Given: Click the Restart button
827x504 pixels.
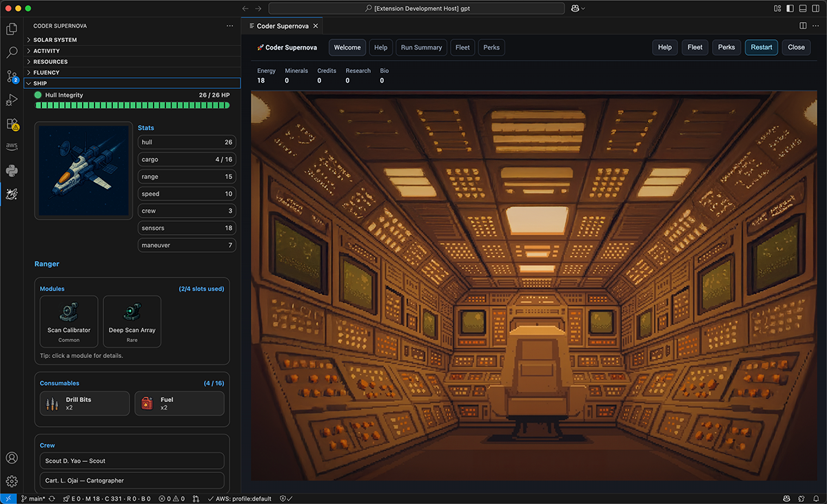Looking at the screenshot, I should [762, 48].
